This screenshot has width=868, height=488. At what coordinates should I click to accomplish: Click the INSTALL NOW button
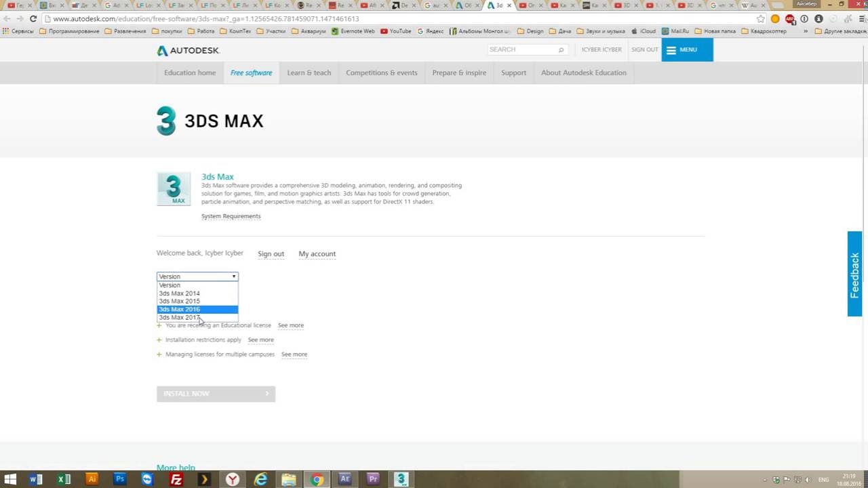(216, 394)
